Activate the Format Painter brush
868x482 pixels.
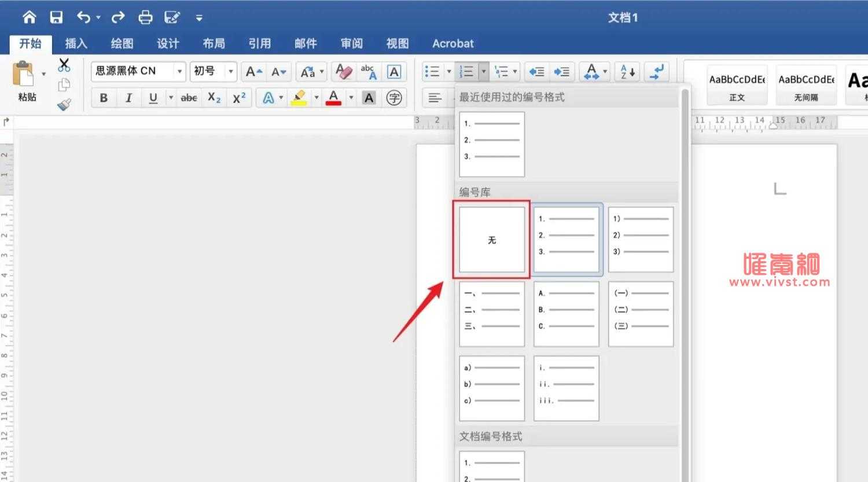click(64, 105)
